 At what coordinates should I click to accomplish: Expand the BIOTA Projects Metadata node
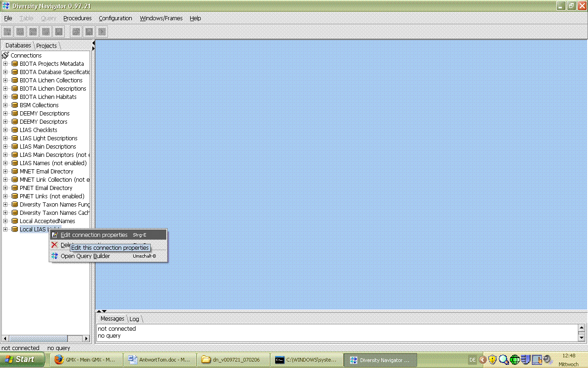(6, 64)
